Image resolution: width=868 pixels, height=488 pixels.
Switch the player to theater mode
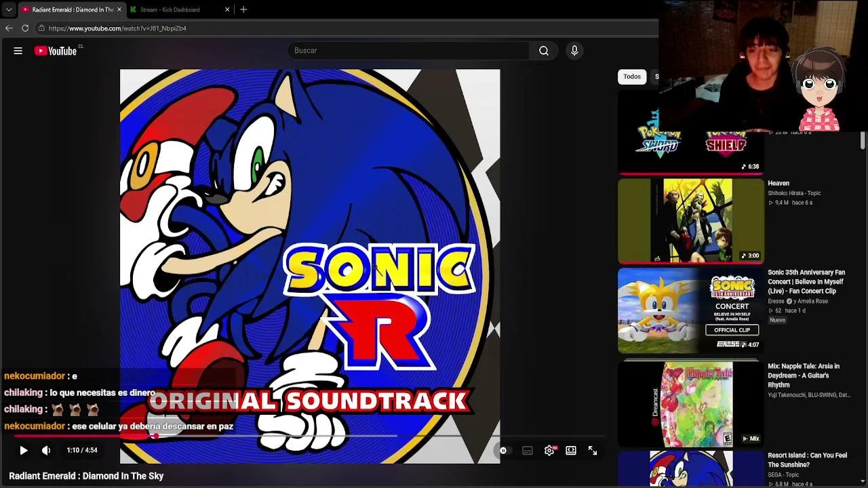pos(571,450)
